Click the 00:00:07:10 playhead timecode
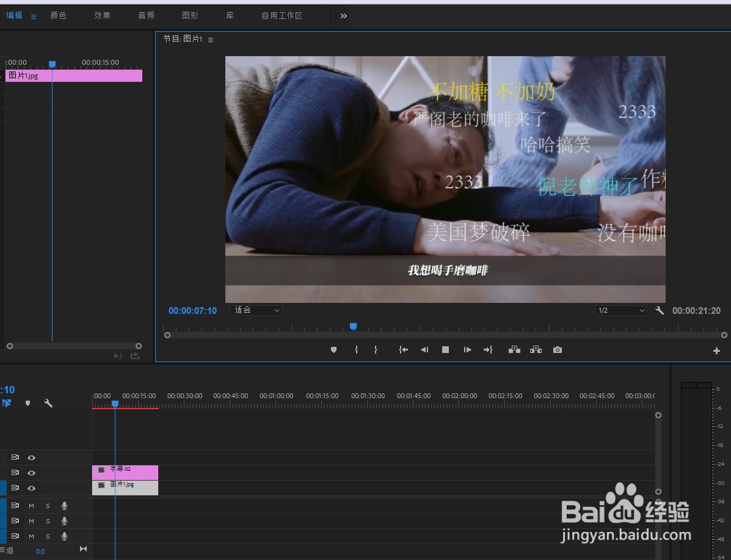The image size is (731, 560). (192, 311)
